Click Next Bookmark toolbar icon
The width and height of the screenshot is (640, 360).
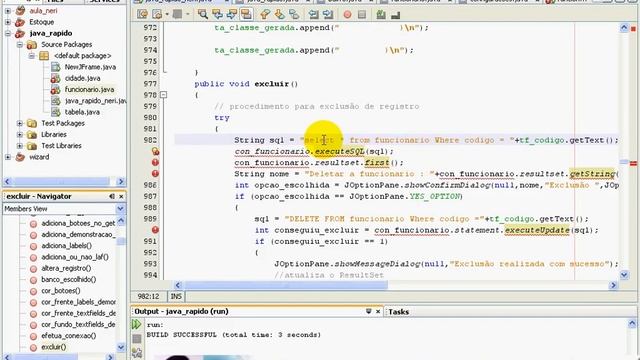[x=279, y=15]
